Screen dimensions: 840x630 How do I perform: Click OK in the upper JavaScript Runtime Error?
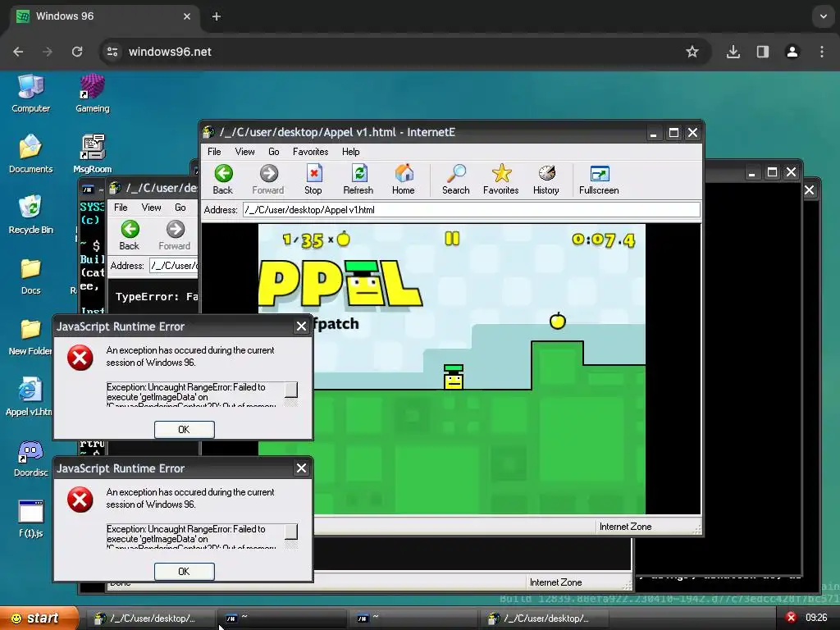[185, 430]
